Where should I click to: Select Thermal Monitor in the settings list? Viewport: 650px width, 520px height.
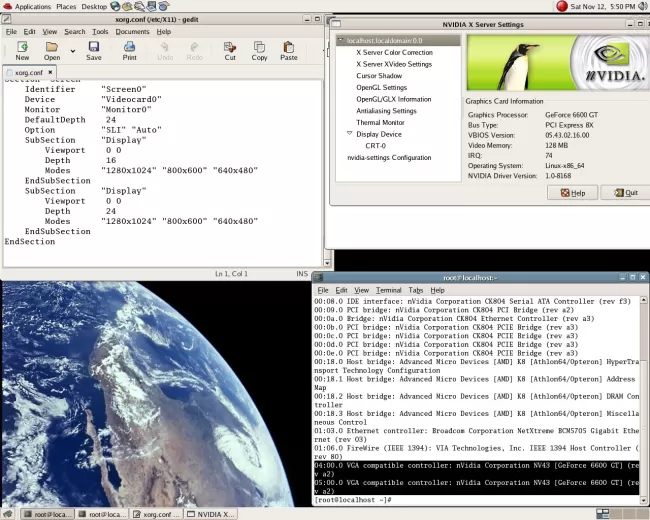[380, 122]
